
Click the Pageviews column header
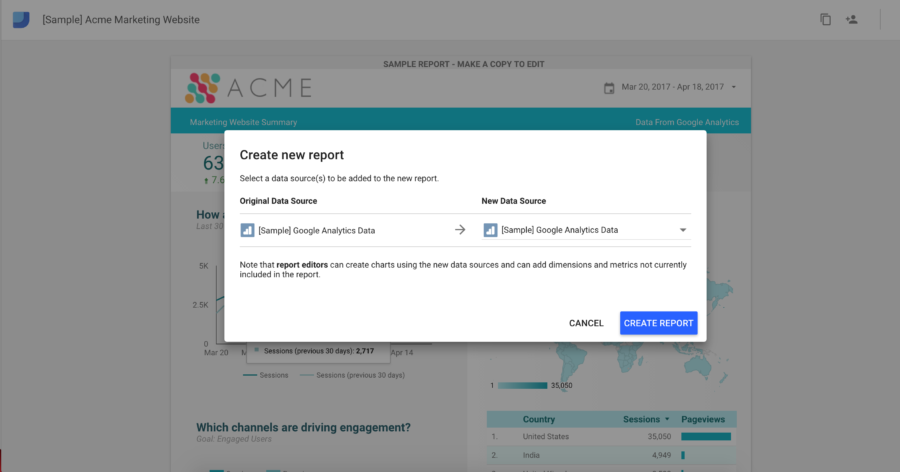coord(703,419)
